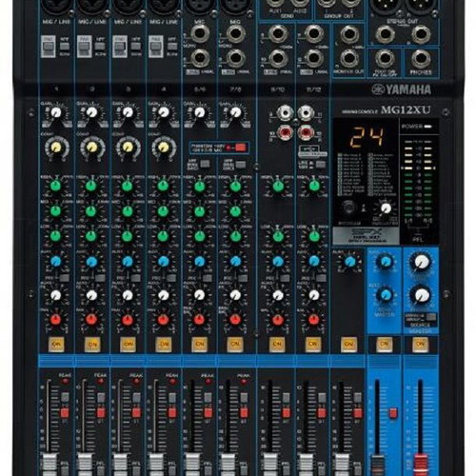This screenshot has height=476, width=476.
Task: Adjust channel 9/10 LOW EQ knob
Action: click(x=278, y=236)
